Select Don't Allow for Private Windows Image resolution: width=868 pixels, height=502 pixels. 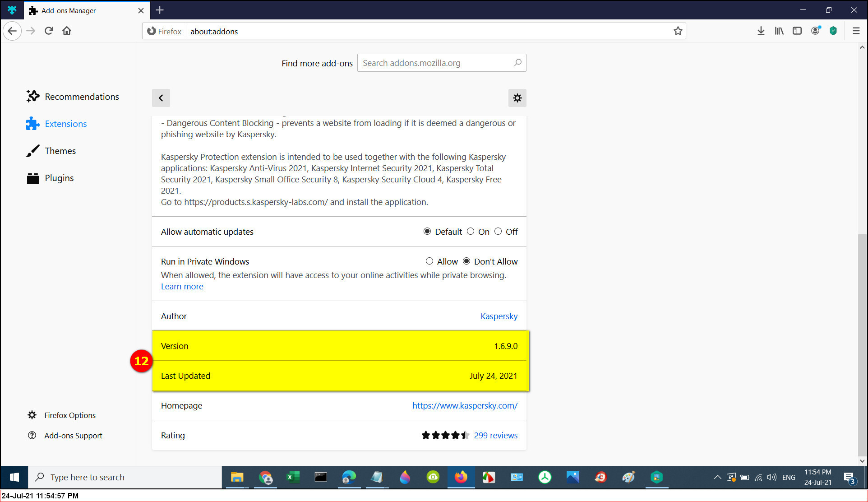coord(466,261)
